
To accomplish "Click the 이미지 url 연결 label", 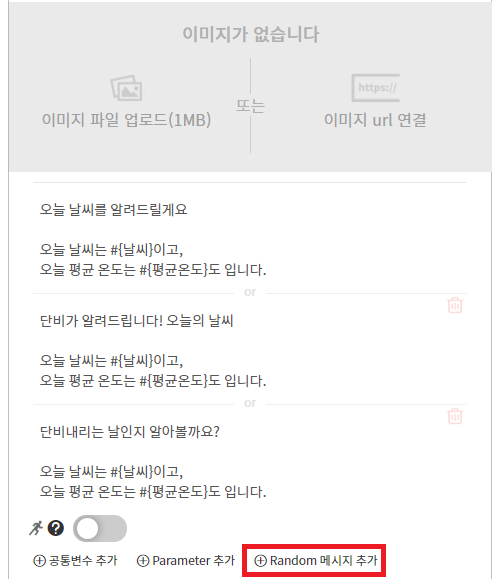I will click(375, 120).
